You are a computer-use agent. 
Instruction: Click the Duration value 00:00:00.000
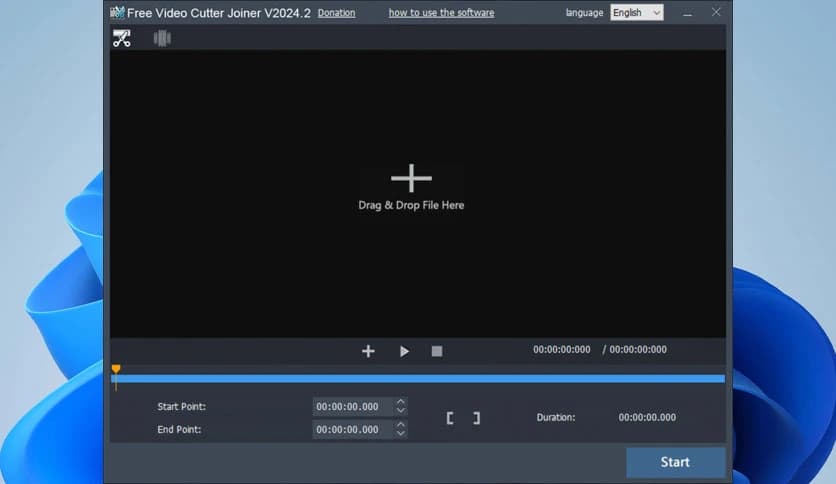tap(647, 417)
